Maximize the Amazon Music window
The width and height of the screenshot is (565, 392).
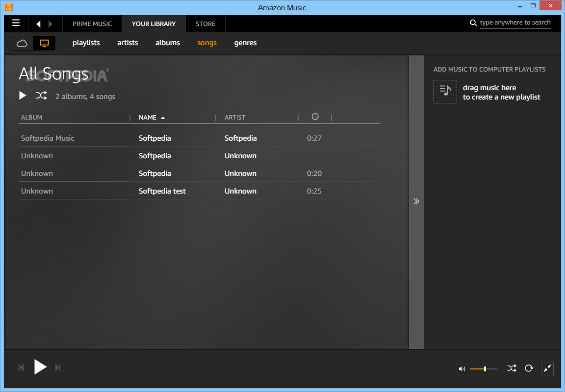pyautogui.click(x=533, y=5)
